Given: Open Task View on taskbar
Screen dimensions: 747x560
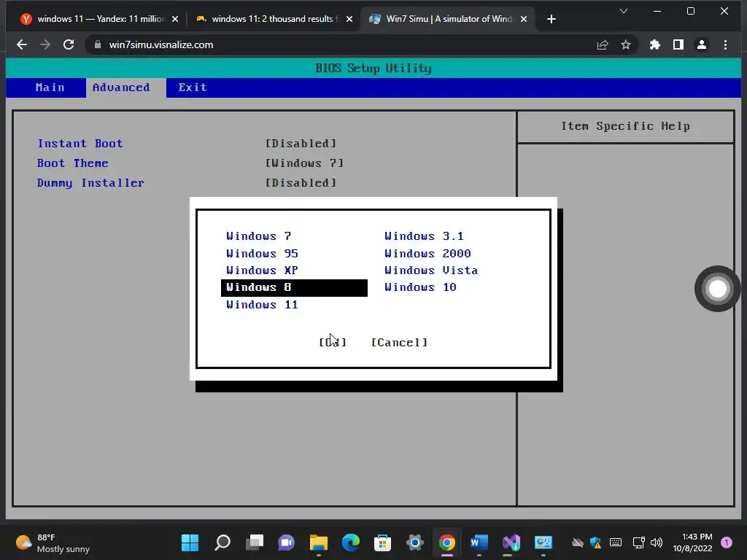Looking at the screenshot, I should click(x=255, y=542).
